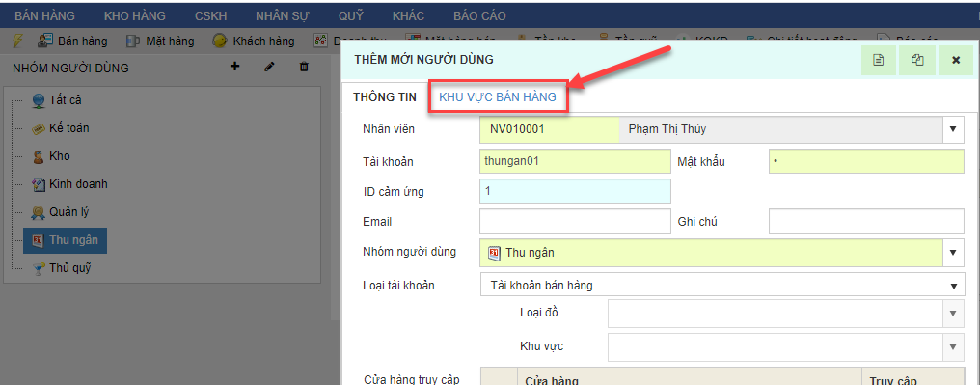
Task: Click the NV010001 employee code field
Action: tap(550, 129)
